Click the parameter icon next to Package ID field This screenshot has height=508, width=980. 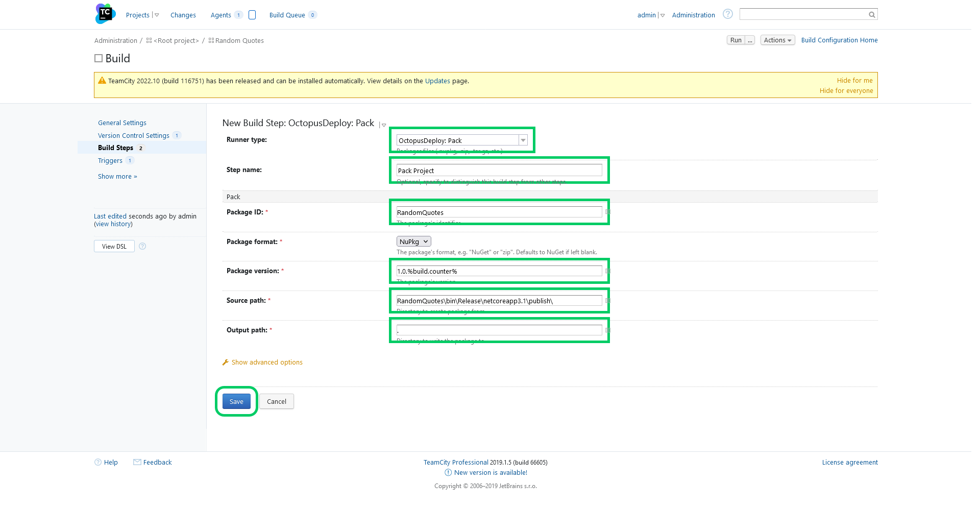[607, 212]
